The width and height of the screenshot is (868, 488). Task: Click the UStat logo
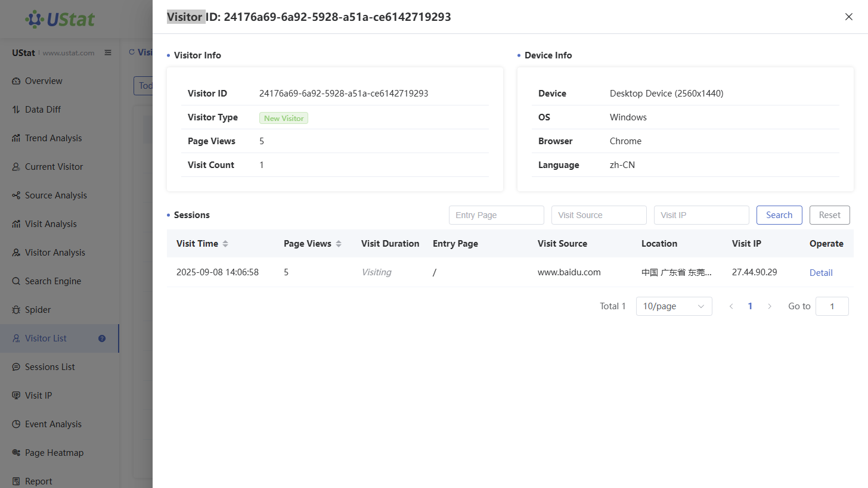(60, 19)
